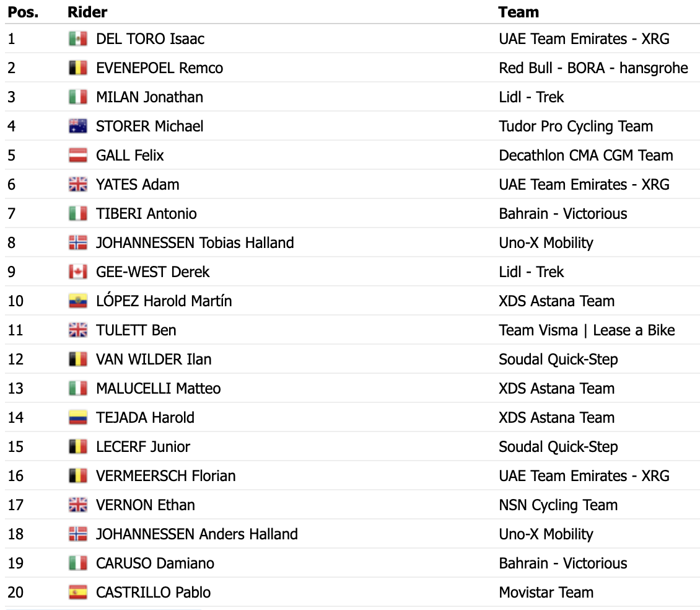The image size is (700, 610).
Task: Click the Spanish flag beside CASTRILLO Pablo
Action: pos(77,593)
